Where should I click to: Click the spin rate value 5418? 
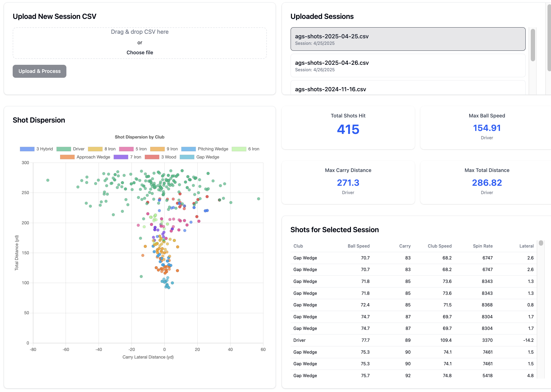coord(487,376)
